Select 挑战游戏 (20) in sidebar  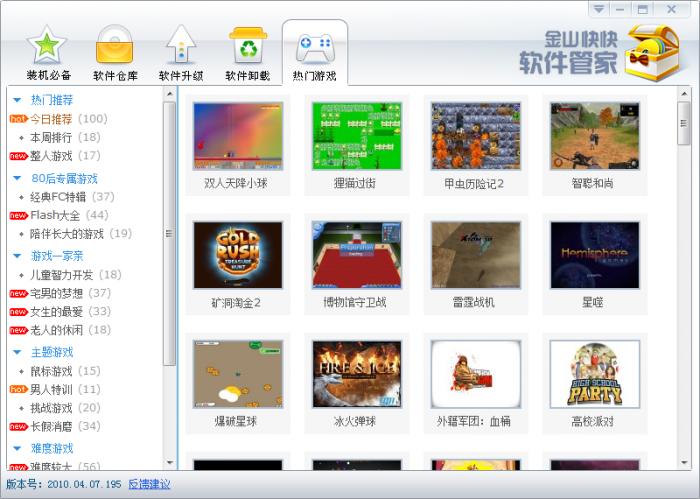tap(65, 408)
